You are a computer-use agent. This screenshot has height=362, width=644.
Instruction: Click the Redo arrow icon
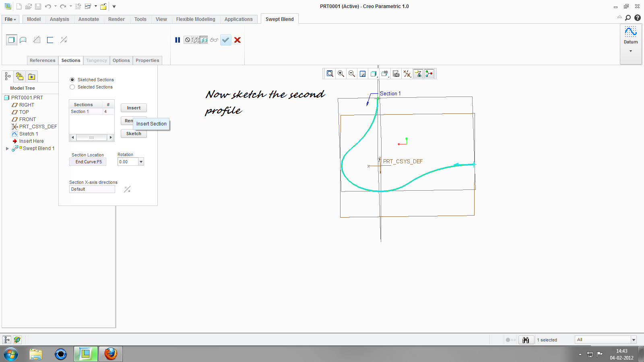point(63,6)
